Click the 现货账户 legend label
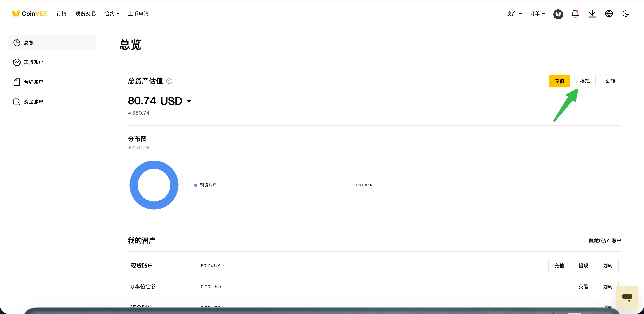This screenshot has height=314, width=644. (x=208, y=185)
